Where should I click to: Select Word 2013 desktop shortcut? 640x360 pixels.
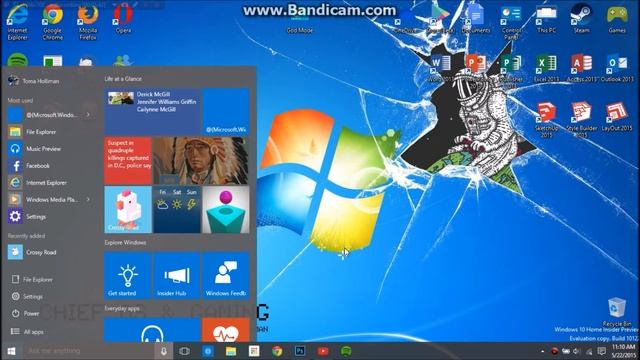pos(440,67)
